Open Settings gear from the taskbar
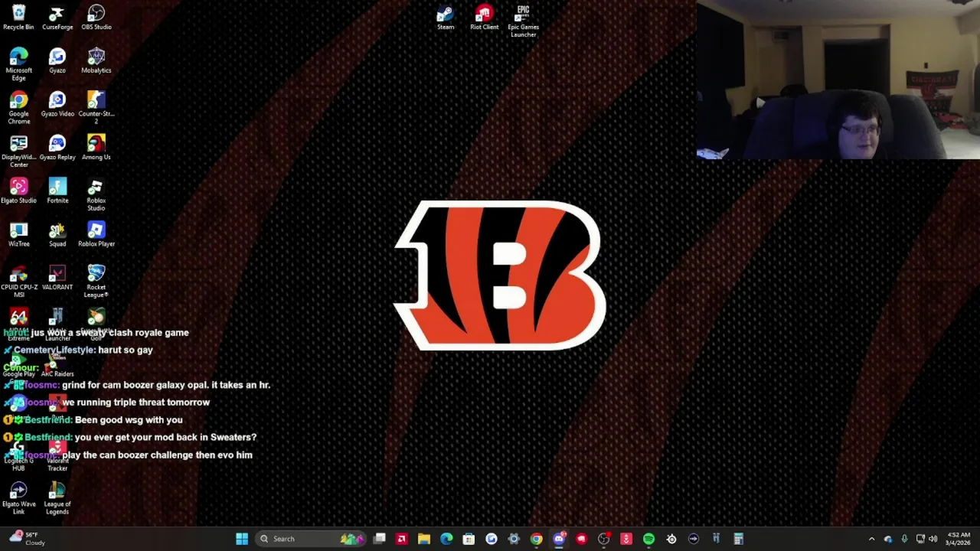980x551 pixels. point(514,539)
